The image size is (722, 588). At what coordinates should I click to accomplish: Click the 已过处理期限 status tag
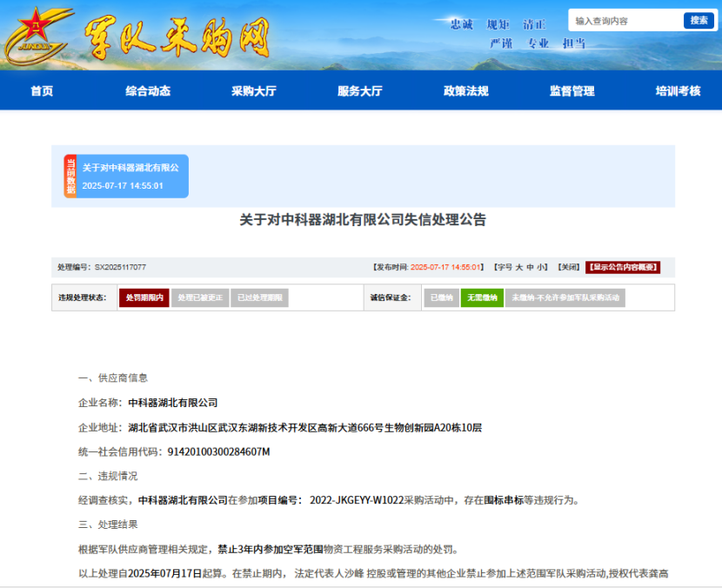pyautogui.click(x=260, y=297)
